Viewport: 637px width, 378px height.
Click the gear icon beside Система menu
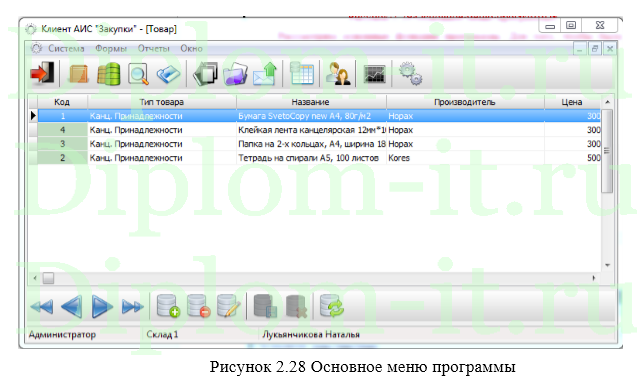point(36,48)
